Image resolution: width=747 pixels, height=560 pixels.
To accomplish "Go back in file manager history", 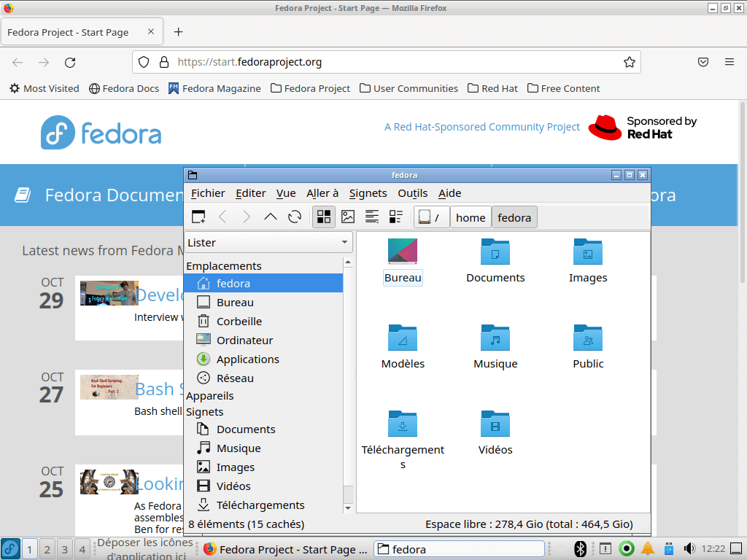I will [x=222, y=217].
